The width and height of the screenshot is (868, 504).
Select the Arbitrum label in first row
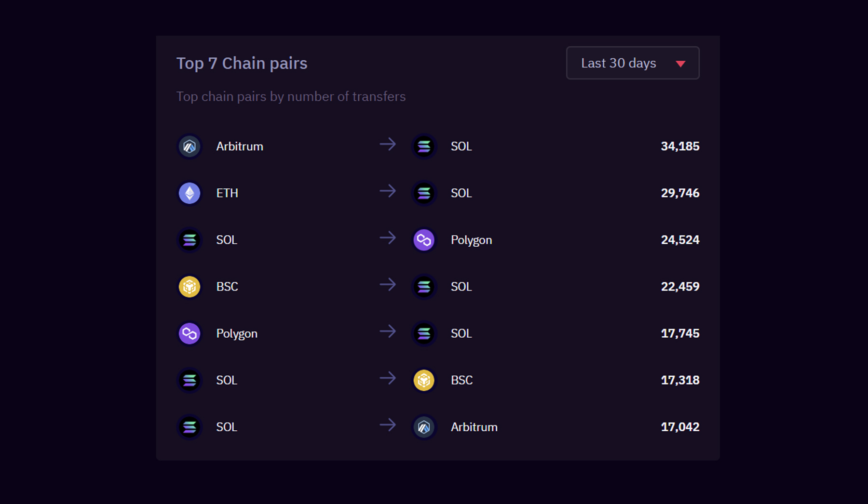240,146
